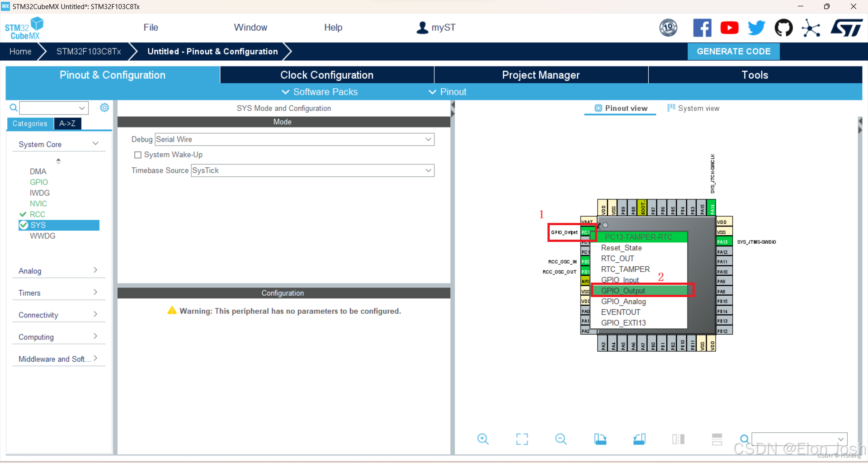Image resolution: width=868 pixels, height=463 pixels.
Task: Click the PA13 pin on the chip
Action: click(724, 242)
